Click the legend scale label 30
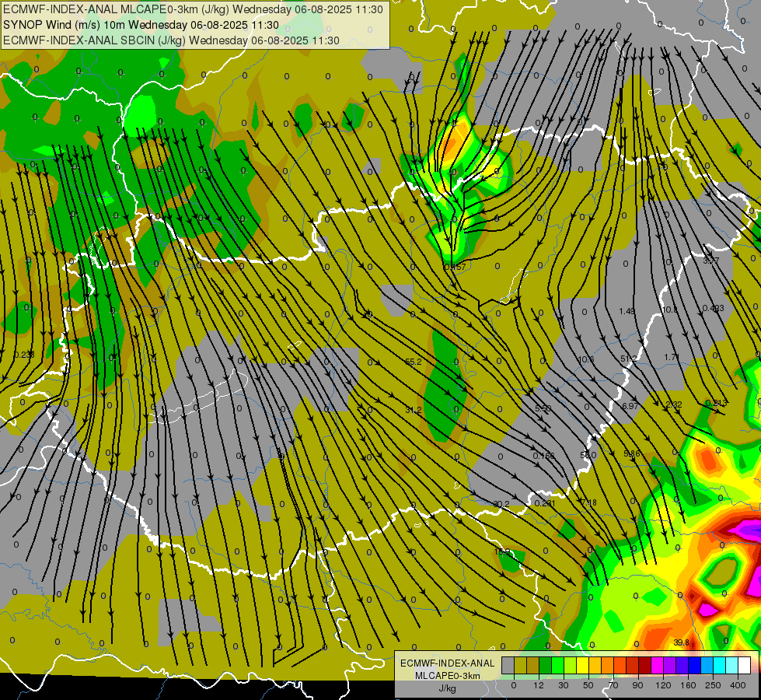Image resolution: width=761 pixels, height=700 pixels. click(x=564, y=685)
